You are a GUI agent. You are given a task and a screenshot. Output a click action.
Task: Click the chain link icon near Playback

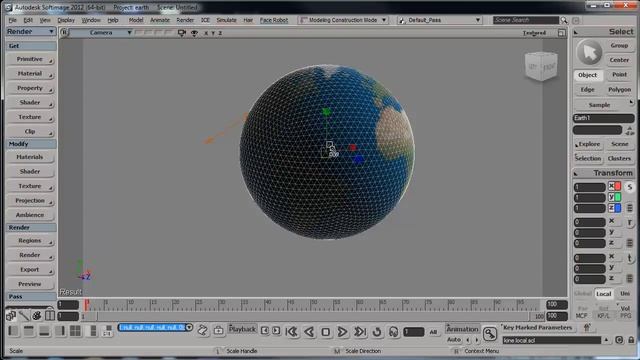pos(202,330)
